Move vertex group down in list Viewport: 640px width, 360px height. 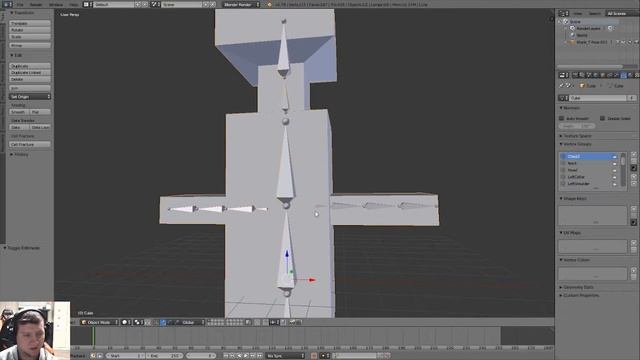tap(634, 184)
